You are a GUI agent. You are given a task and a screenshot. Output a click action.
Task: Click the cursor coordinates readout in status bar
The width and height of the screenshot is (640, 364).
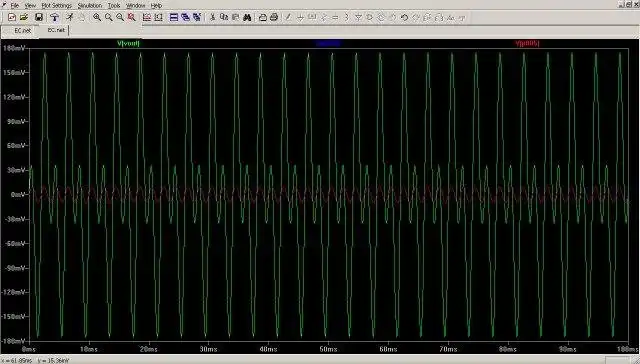[x=35, y=361]
